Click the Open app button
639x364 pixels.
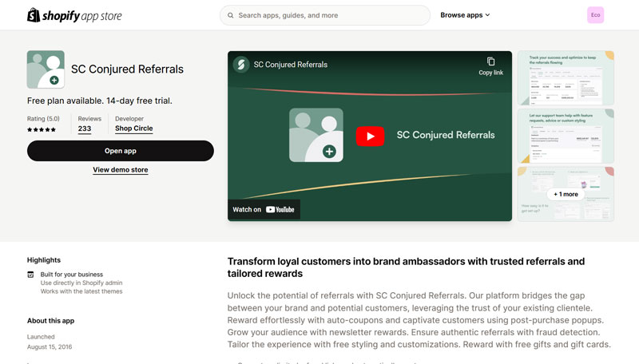(121, 151)
